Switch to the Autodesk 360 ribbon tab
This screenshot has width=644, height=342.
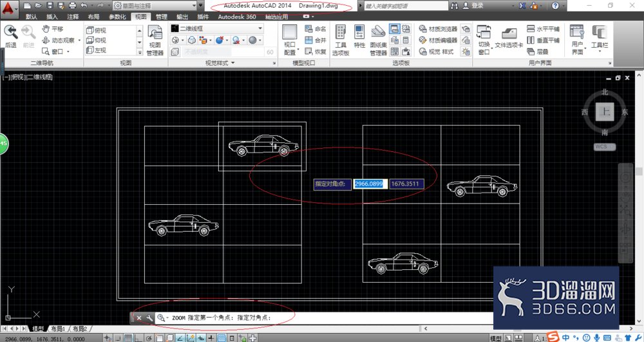(x=237, y=17)
